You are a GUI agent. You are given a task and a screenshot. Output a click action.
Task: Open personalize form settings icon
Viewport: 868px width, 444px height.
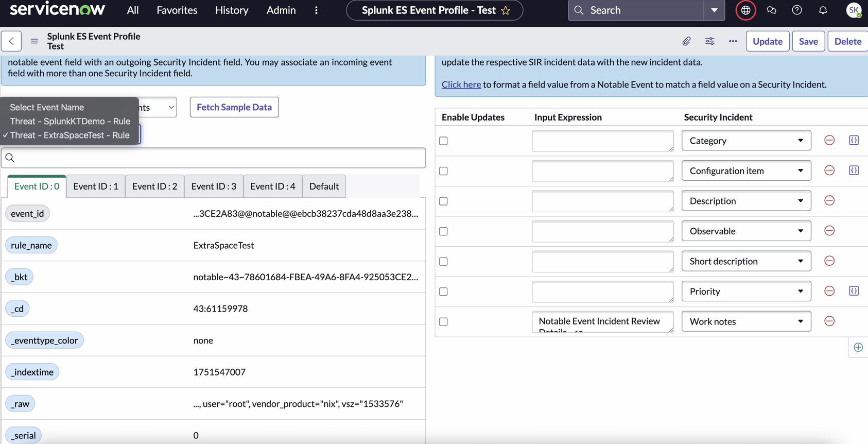pyautogui.click(x=710, y=41)
